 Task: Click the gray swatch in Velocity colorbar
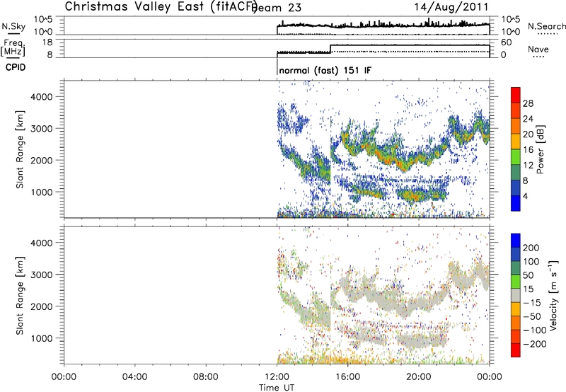pyautogui.click(x=516, y=296)
